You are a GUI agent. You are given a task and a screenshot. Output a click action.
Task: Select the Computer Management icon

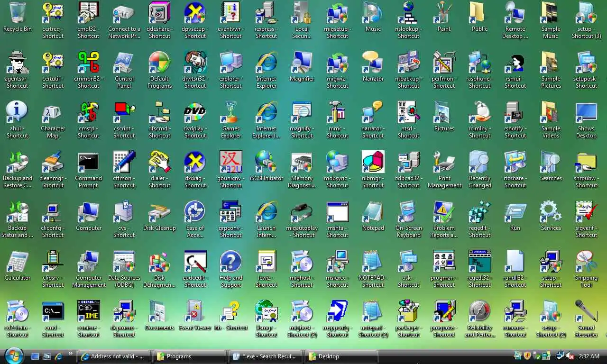tap(88, 270)
